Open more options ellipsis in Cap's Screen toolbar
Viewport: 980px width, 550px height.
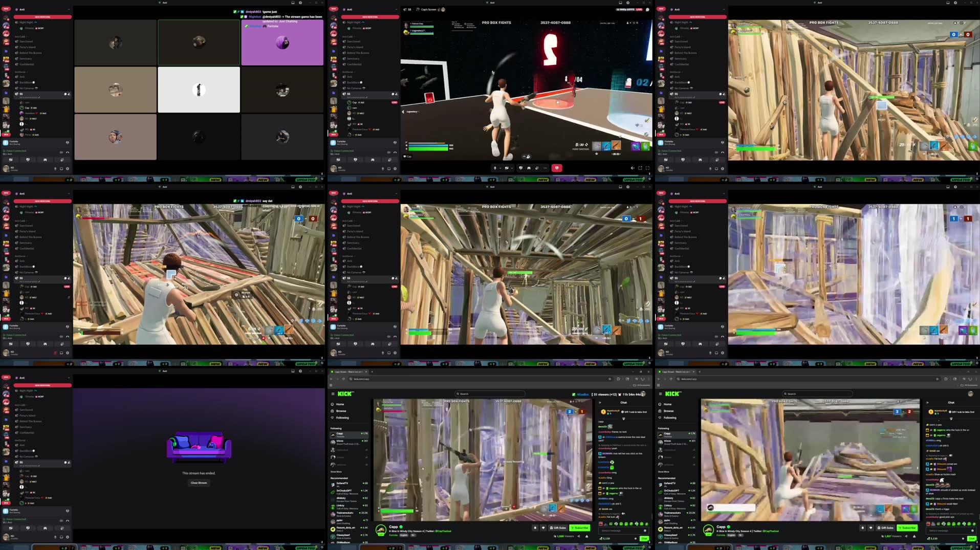[545, 168]
